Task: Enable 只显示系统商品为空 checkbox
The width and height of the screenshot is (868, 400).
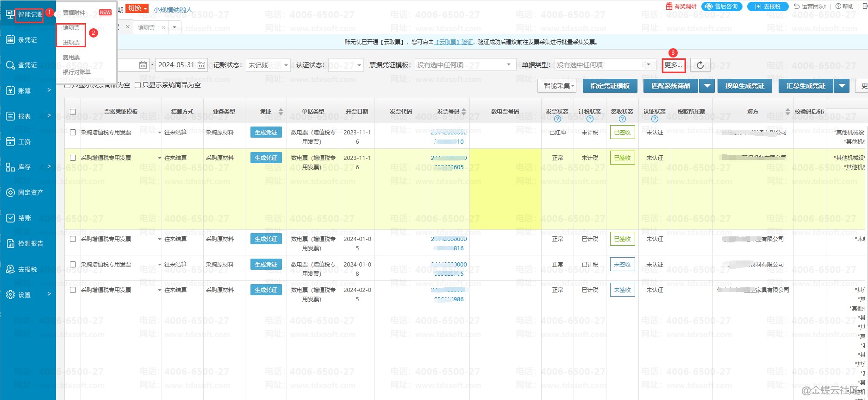Action: click(x=137, y=85)
